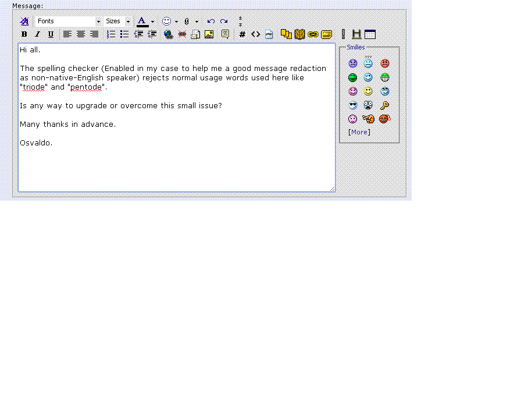Toggle underline formatting
The image size is (521, 420).
tap(51, 34)
